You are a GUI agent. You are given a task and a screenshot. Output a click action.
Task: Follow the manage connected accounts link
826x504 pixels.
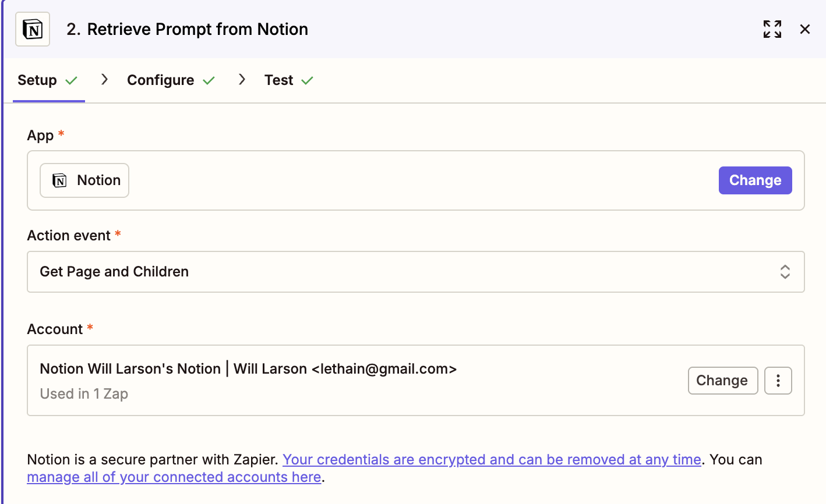(x=174, y=477)
